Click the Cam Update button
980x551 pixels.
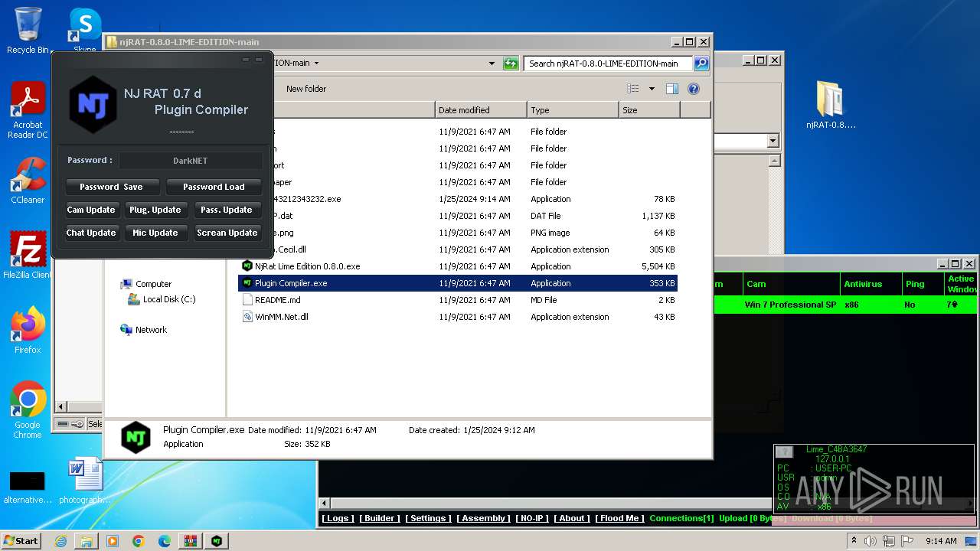coord(91,210)
